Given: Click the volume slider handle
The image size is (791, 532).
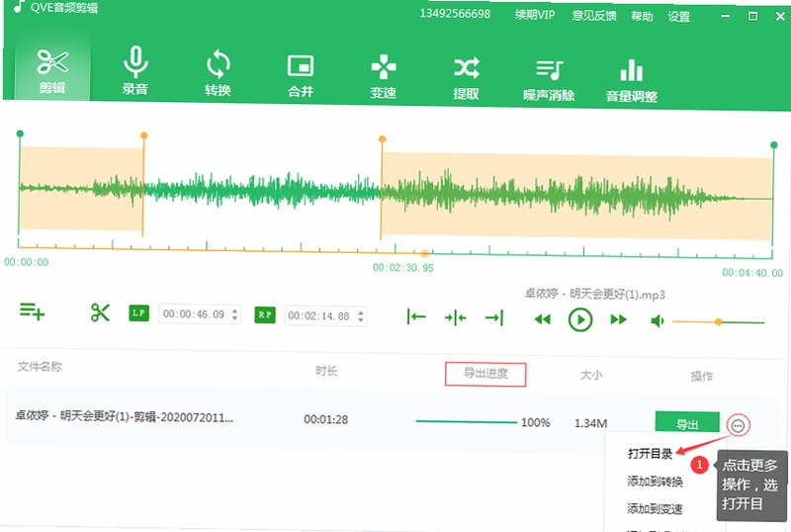Looking at the screenshot, I should [x=718, y=321].
